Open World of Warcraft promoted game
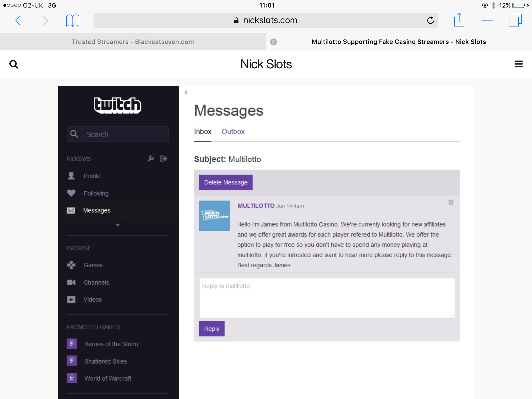Viewport: 532px width, 399px height. click(108, 378)
